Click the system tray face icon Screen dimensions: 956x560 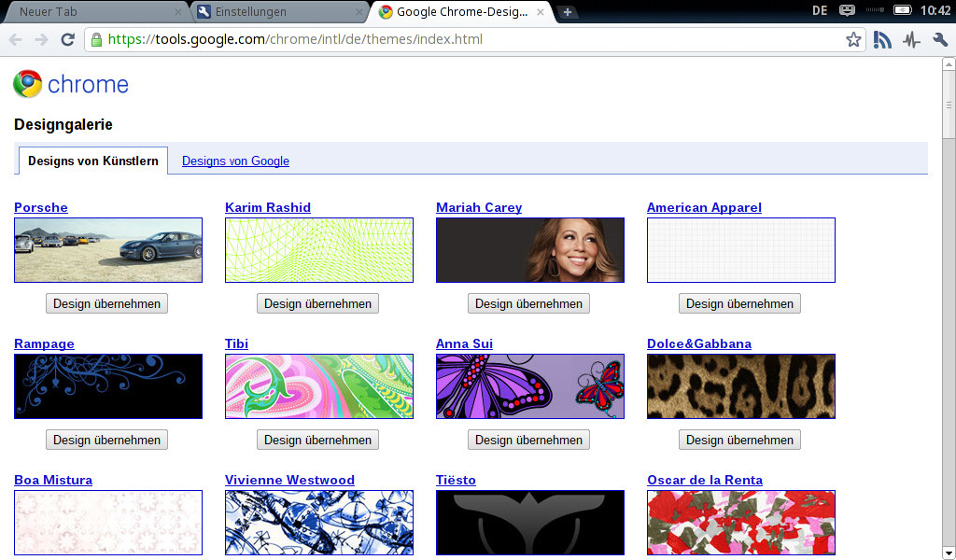pyautogui.click(x=847, y=9)
